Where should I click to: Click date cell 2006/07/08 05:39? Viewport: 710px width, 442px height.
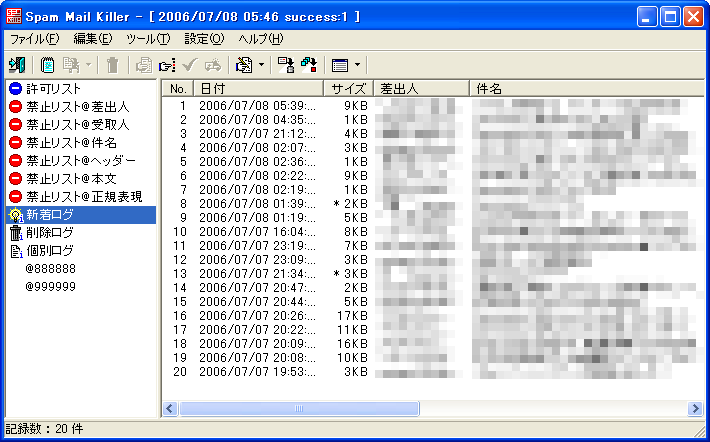[x=258, y=106]
